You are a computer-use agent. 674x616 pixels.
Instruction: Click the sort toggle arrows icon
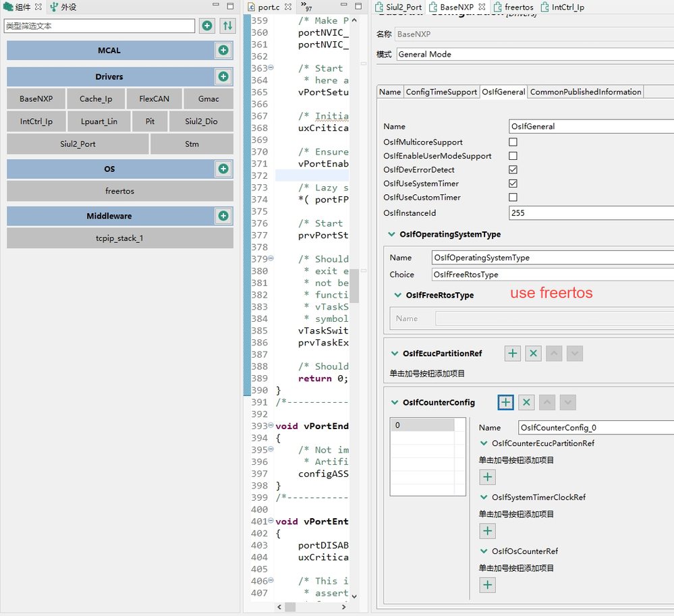point(227,26)
